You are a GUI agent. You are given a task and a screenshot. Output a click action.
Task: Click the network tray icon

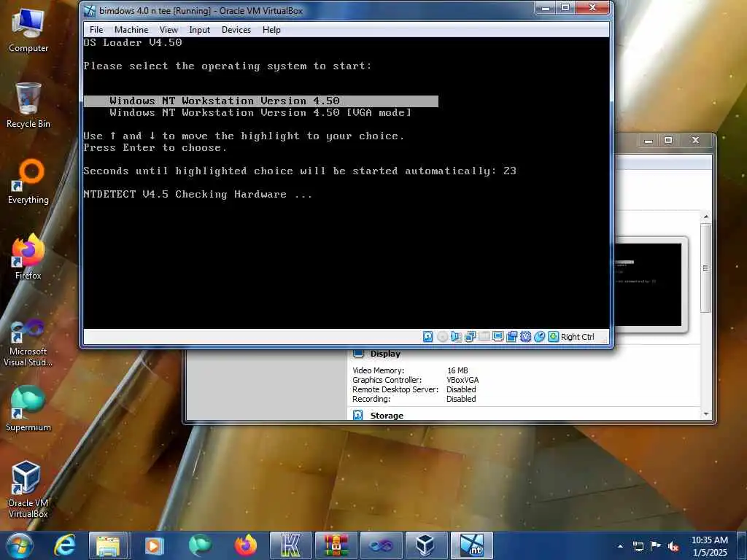(x=638, y=546)
